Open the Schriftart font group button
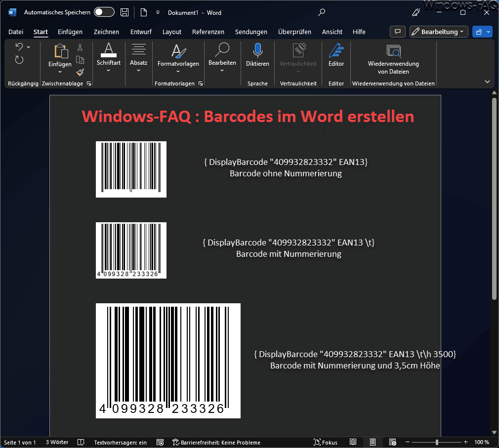 (109, 57)
